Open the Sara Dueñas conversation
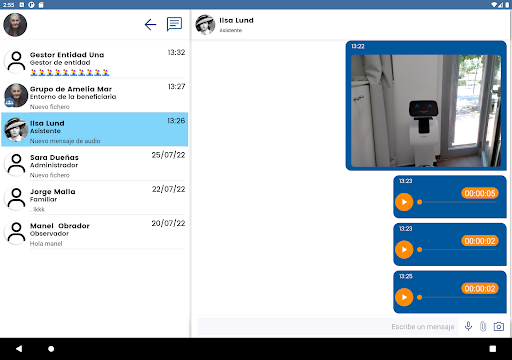Screen dimensions: 512x360 (x=94, y=164)
